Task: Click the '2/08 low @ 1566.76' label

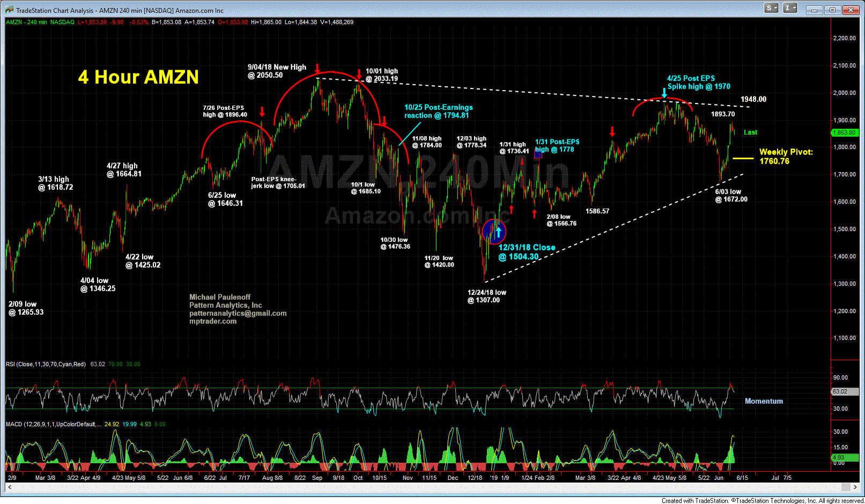Action: tap(561, 220)
